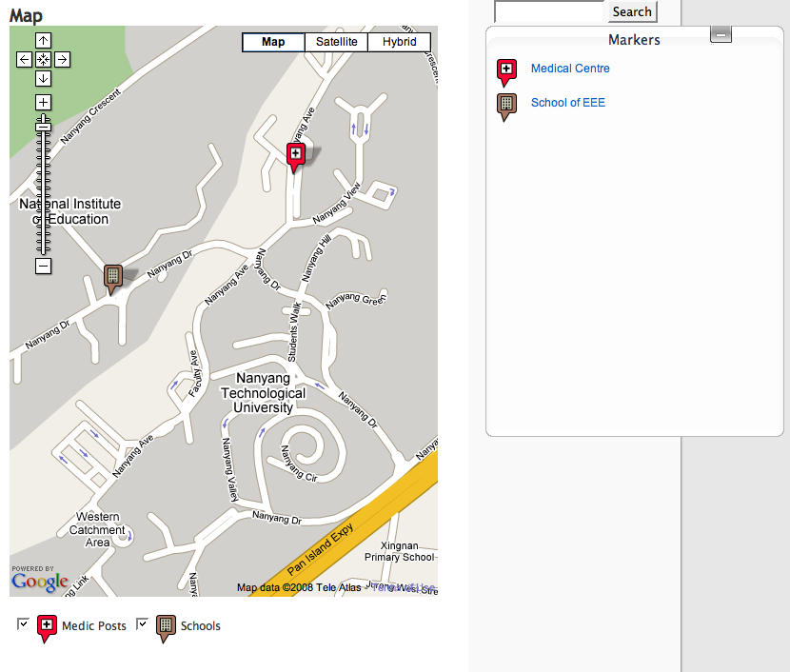Screen dimensions: 790x672
Task: Click the Search button
Action: 632,11
